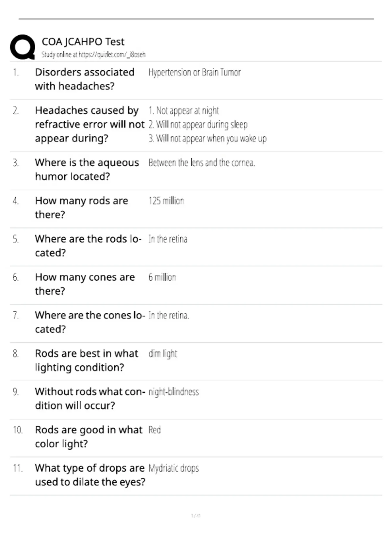This screenshot has height=556, width=392.
Task: Select answer 'Between the lens and the cornea'
Action: pyautogui.click(x=202, y=163)
